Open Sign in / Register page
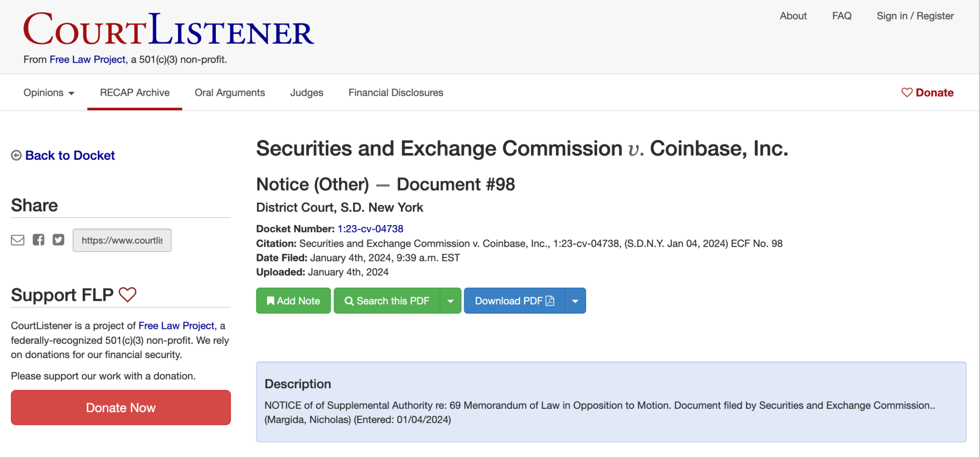 (915, 16)
